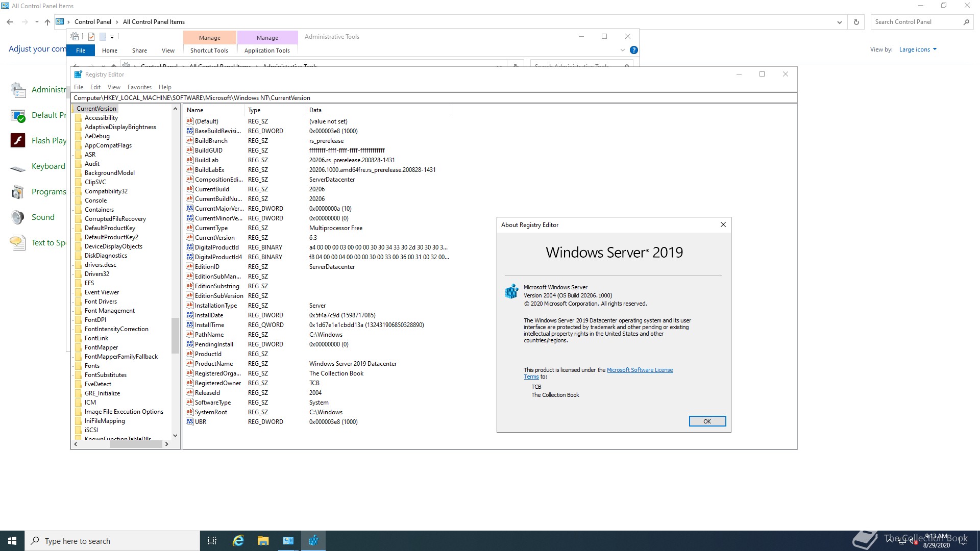Click the registry path address bar
This screenshot has width=980, height=551.
[x=434, y=98]
